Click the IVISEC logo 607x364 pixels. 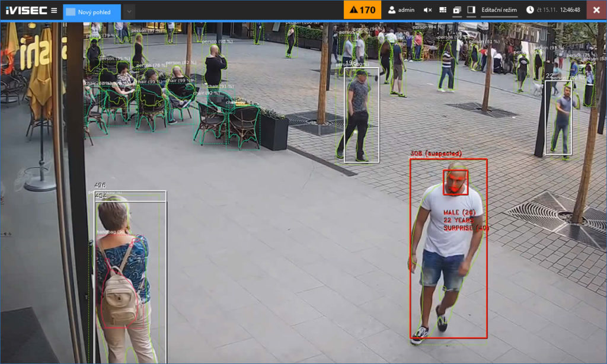click(26, 11)
